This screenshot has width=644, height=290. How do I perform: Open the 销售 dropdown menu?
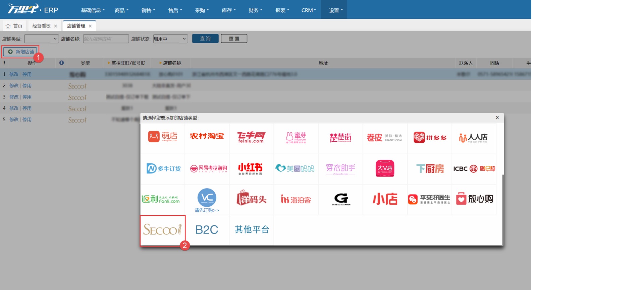148,10
